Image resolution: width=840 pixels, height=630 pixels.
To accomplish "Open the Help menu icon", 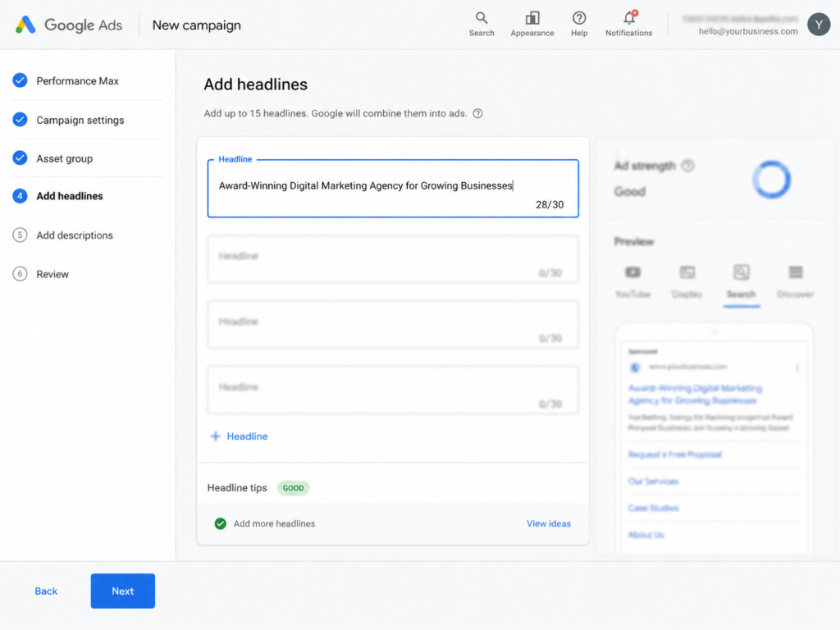I will 579,18.
